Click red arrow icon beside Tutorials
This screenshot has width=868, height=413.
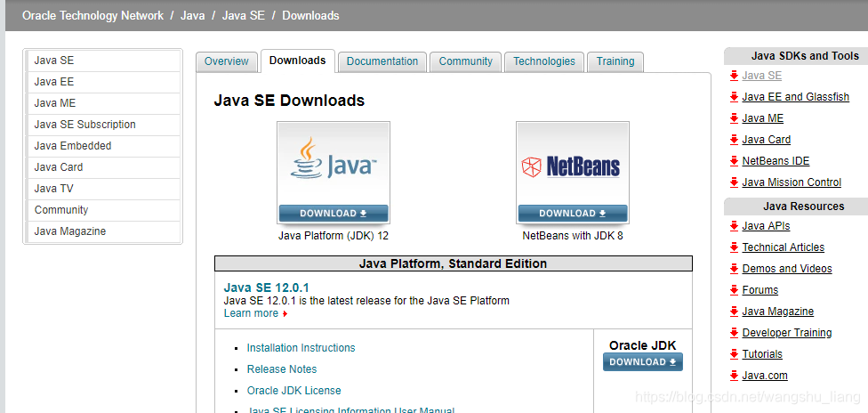(x=734, y=353)
